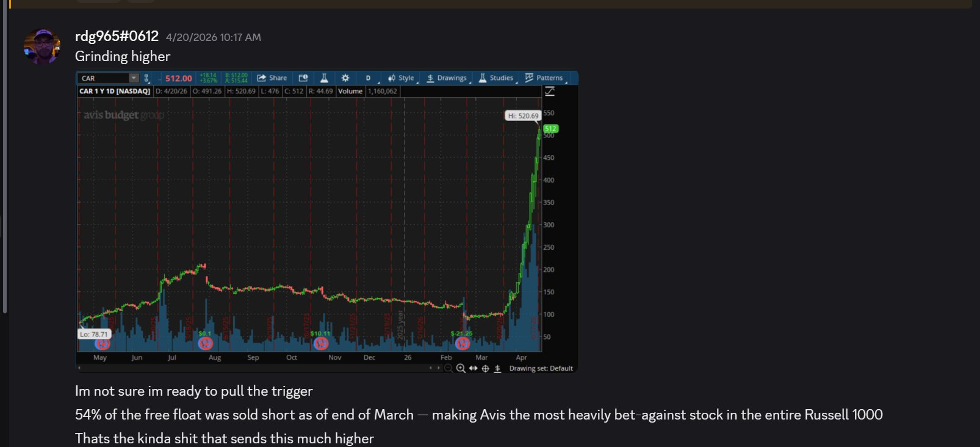Click 'Thats the kinda shit' message line
This screenshot has width=980, height=447.
(x=225, y=438)
